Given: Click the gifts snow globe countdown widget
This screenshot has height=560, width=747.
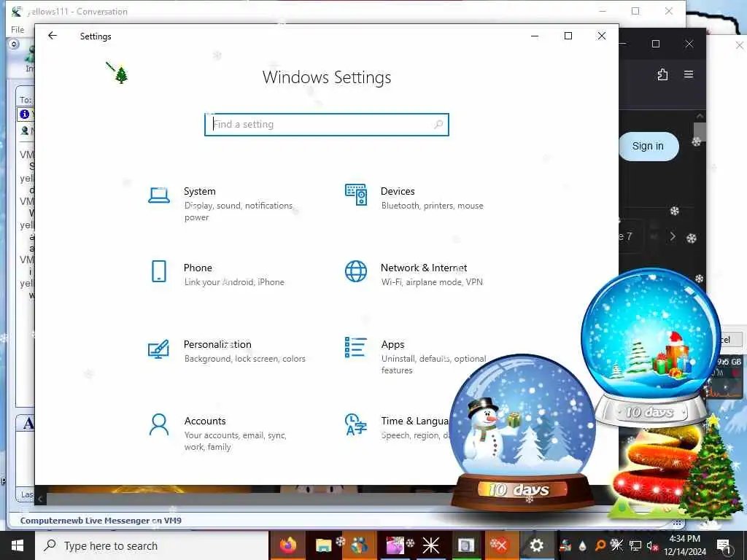Looking at the screenshot, I should pos(650,348).
